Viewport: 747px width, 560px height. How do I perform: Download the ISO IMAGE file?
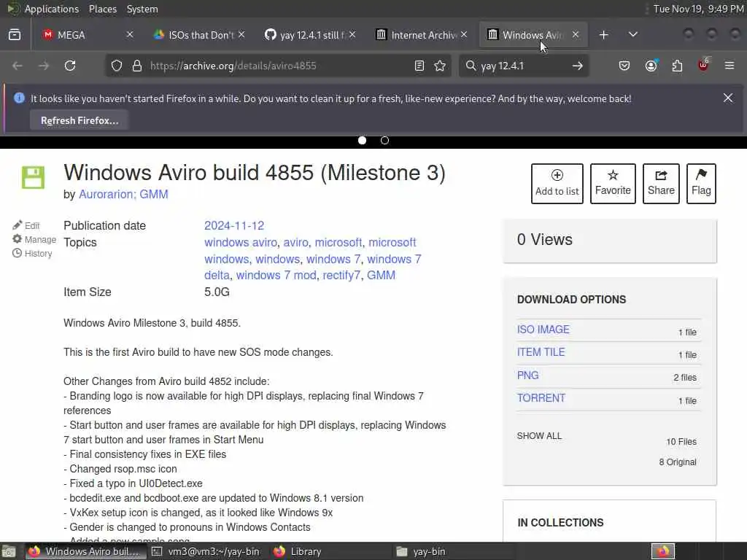[x=543, y=330]
